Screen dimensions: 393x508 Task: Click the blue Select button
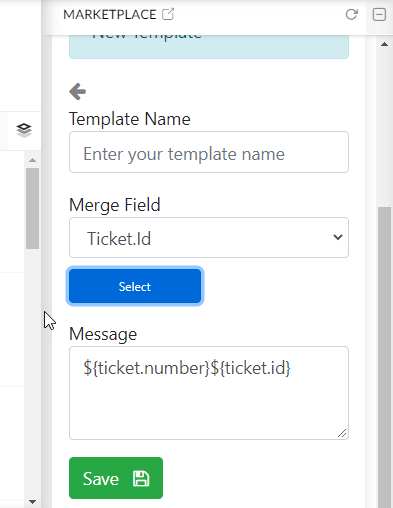click(135, 286)
